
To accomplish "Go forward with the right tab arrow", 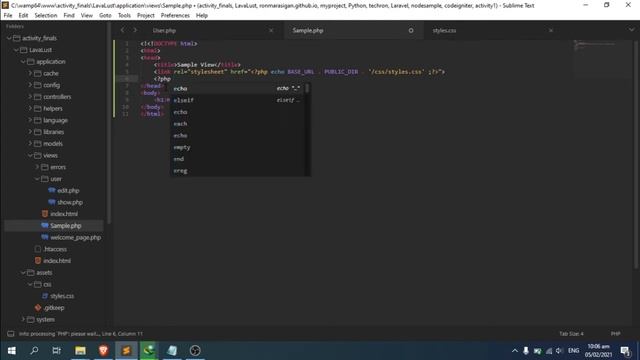I will 135,30.
